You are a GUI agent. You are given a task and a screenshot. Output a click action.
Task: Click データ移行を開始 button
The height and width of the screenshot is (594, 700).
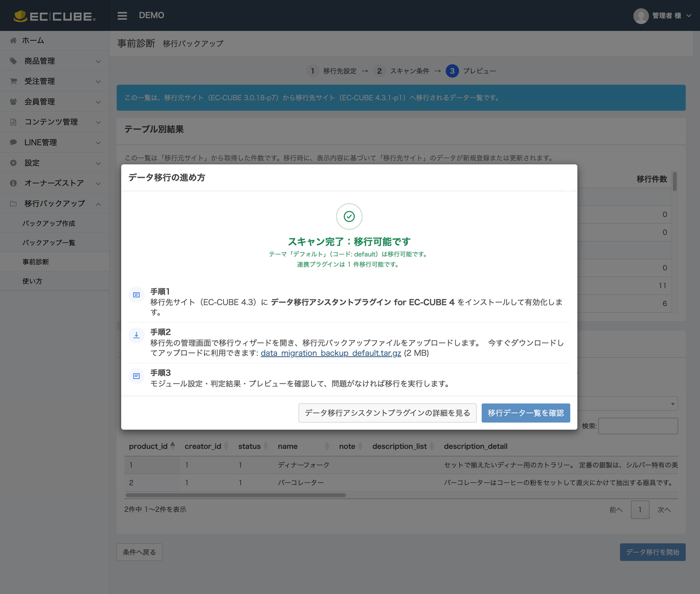click(x=652, y=552)
